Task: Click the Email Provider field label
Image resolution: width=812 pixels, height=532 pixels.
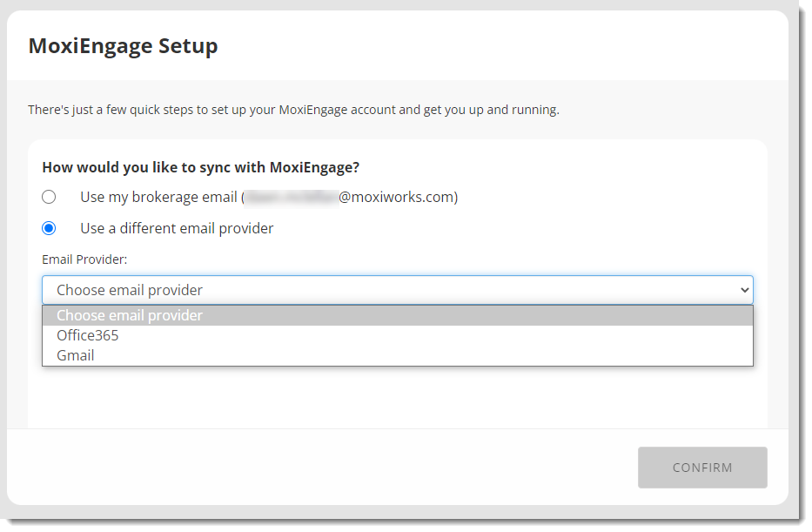Action: pyautogui.click(x=77, y=259)
